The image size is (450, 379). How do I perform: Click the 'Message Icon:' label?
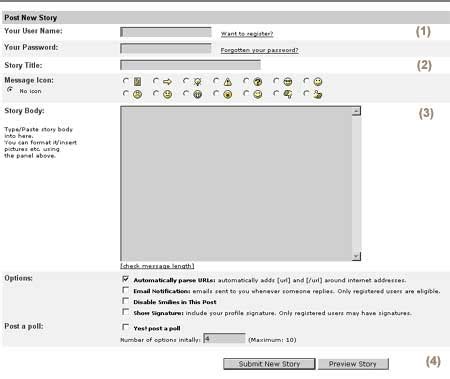click(29, 80)
